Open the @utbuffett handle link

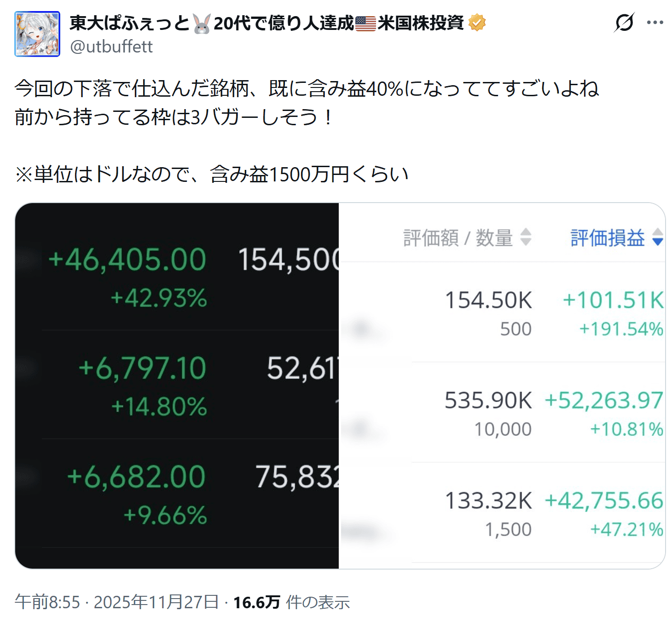coord(111,47)
